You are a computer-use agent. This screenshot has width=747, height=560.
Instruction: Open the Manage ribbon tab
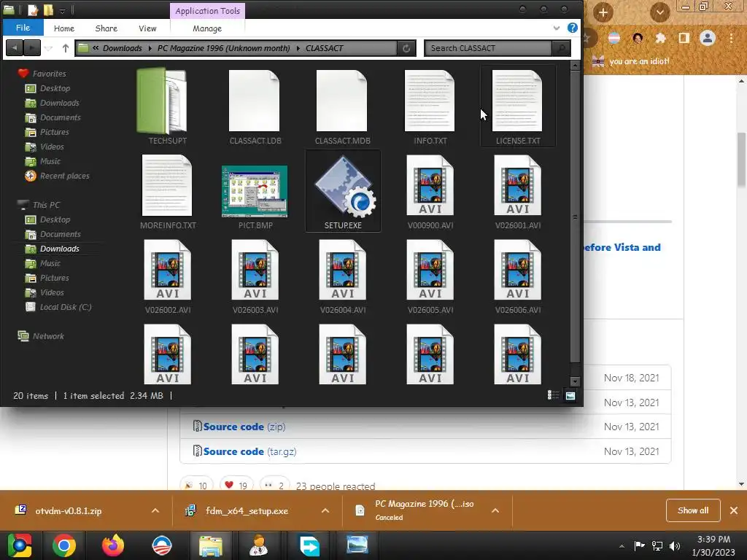[207, 28]
